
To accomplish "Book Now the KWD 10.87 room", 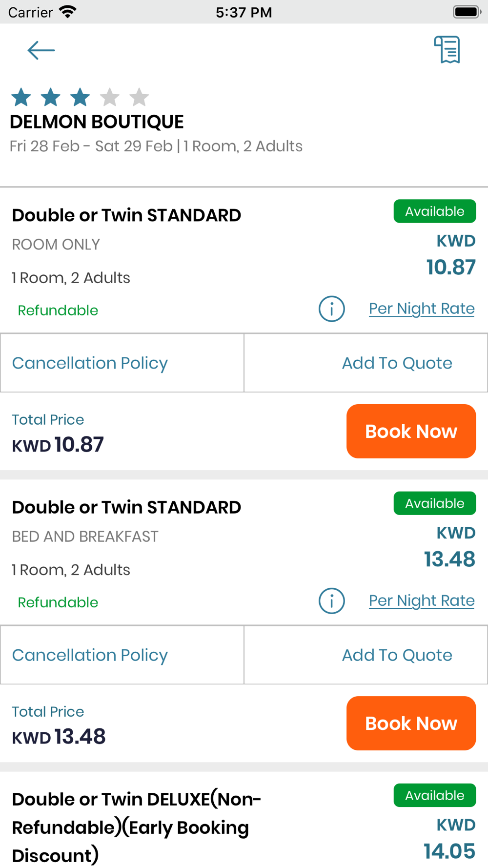I will tap(411, 432).
